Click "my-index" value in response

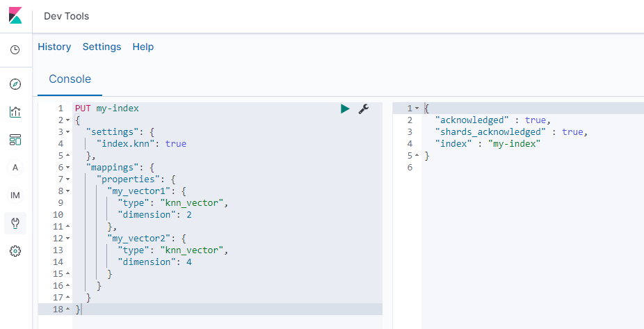[x=514, y=144]
